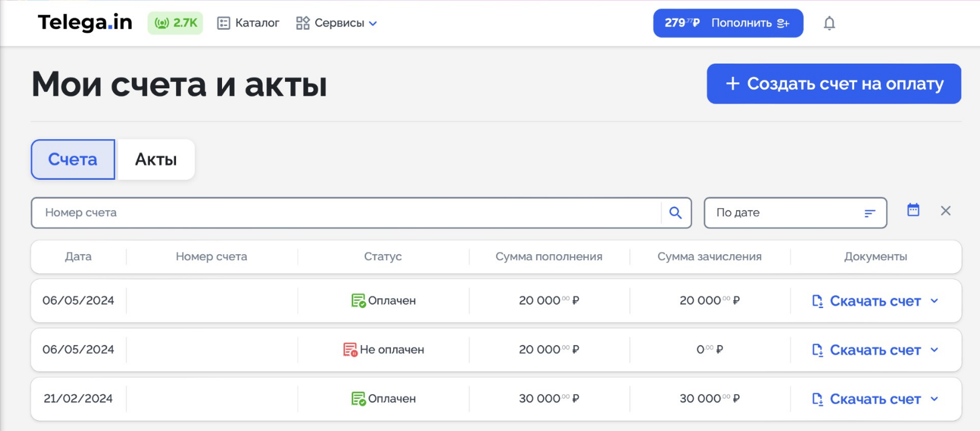Click Скачать счет for Оплачен 06/05/2024 row

875,301
